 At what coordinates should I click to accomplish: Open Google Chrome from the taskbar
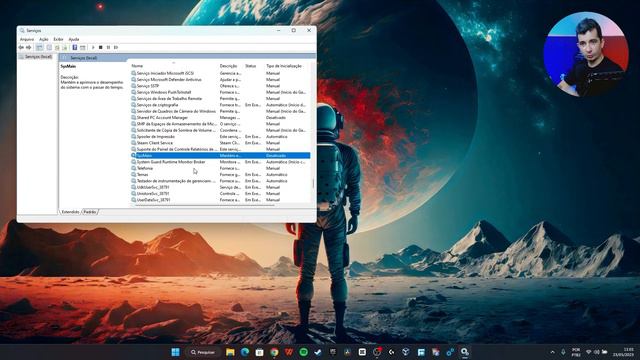274,352
